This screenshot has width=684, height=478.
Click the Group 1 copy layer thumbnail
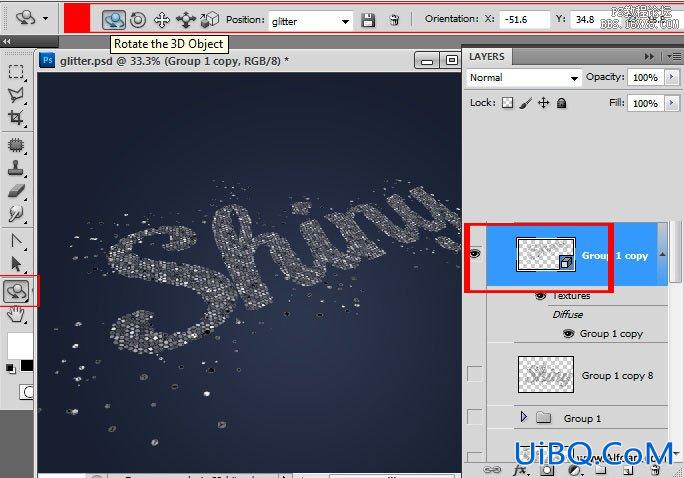[x=546, y=254]
